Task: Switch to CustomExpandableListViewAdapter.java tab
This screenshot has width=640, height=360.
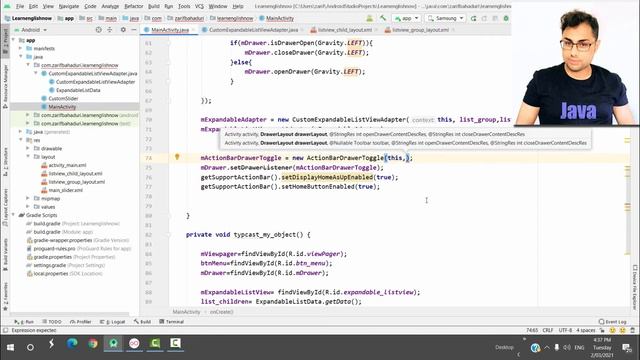Action: click(253, 30)
